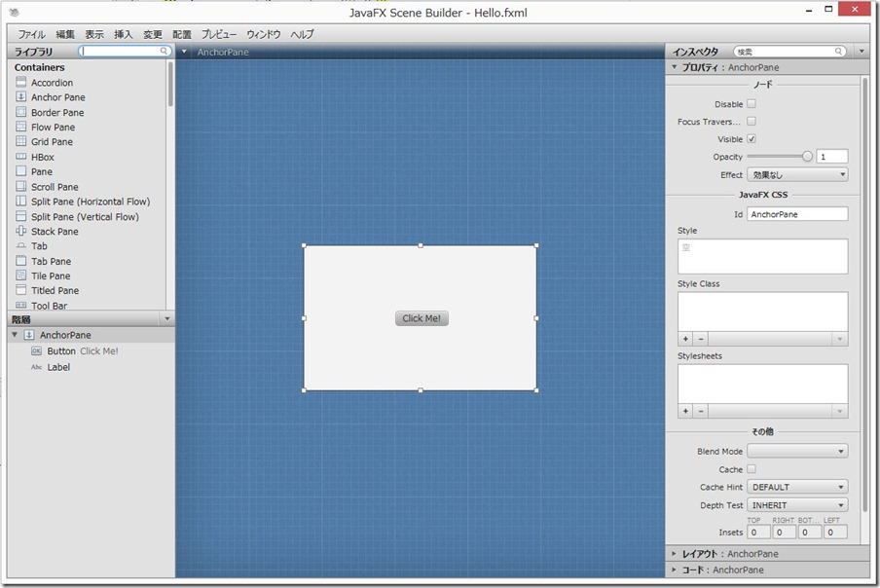
Task: Open the Depth Test INHERIT dropdown
Action: 797,505
